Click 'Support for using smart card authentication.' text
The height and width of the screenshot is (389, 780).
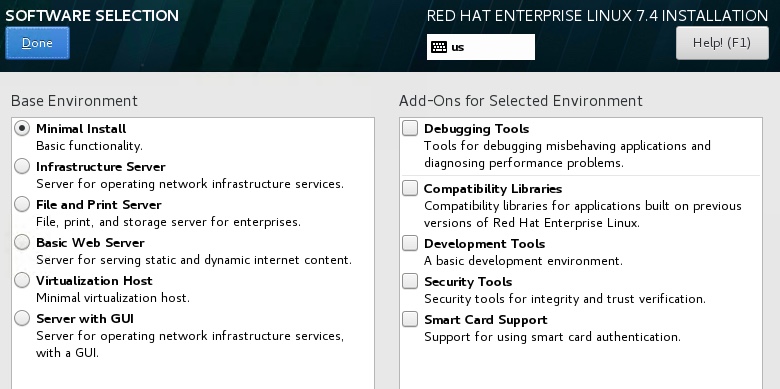pyautogui.click(x=553, y=337)
